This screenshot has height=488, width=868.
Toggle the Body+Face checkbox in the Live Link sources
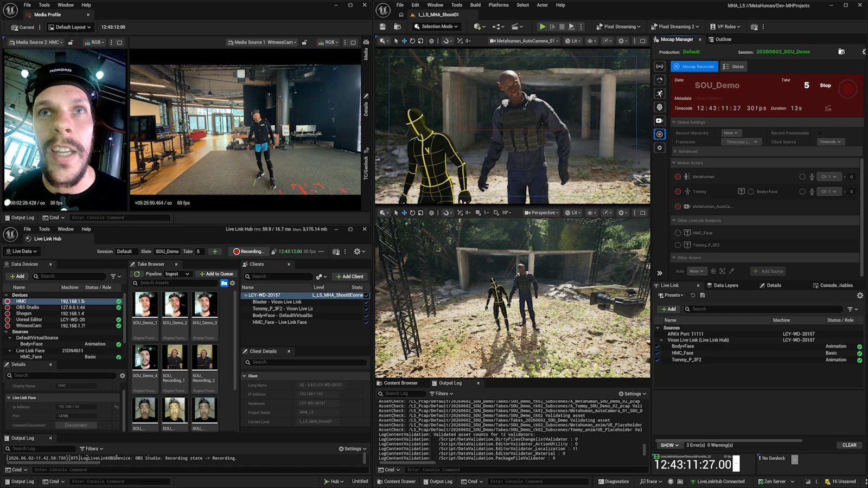coord(658,346)
